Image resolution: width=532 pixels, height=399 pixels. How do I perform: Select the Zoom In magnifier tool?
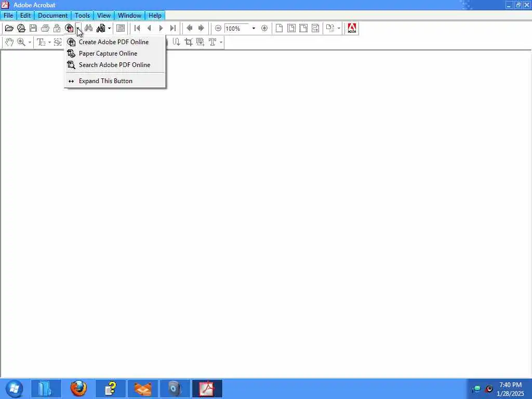tap(21, 43)
